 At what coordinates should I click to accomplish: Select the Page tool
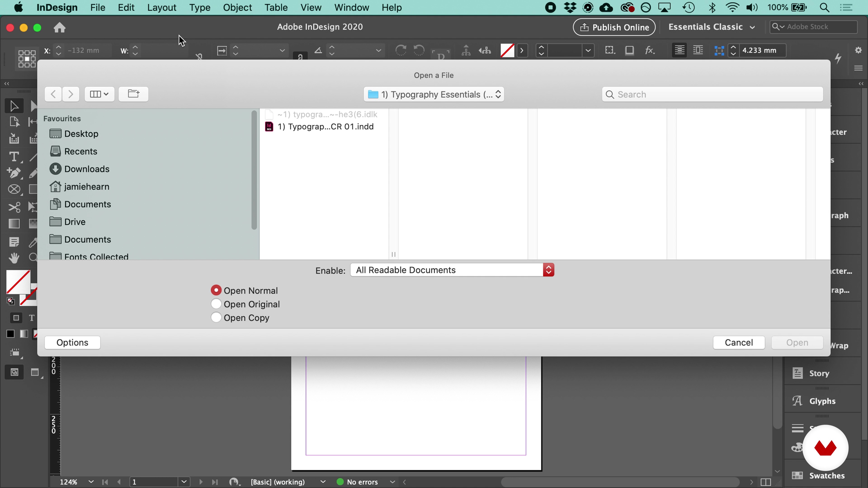click(14, 122)
